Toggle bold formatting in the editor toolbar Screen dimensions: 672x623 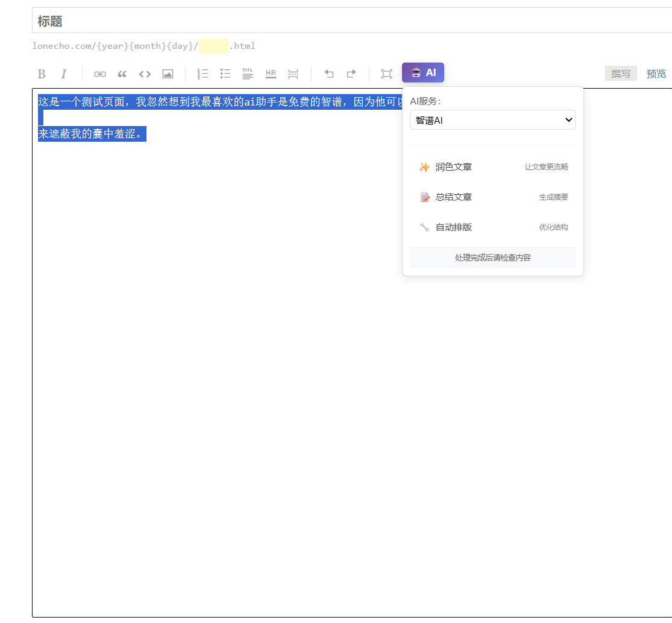click(42, 74)
